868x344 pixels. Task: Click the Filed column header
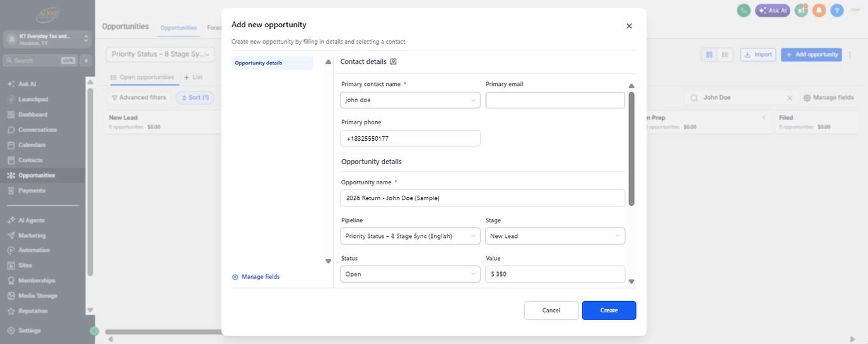(786, 117)
